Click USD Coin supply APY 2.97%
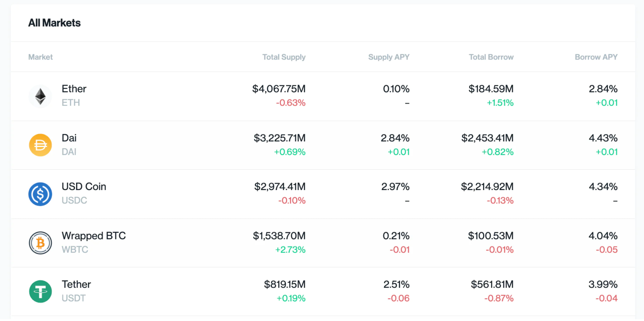Image resolution: width=644 pixels, height=321 pixels. (395, 187)
